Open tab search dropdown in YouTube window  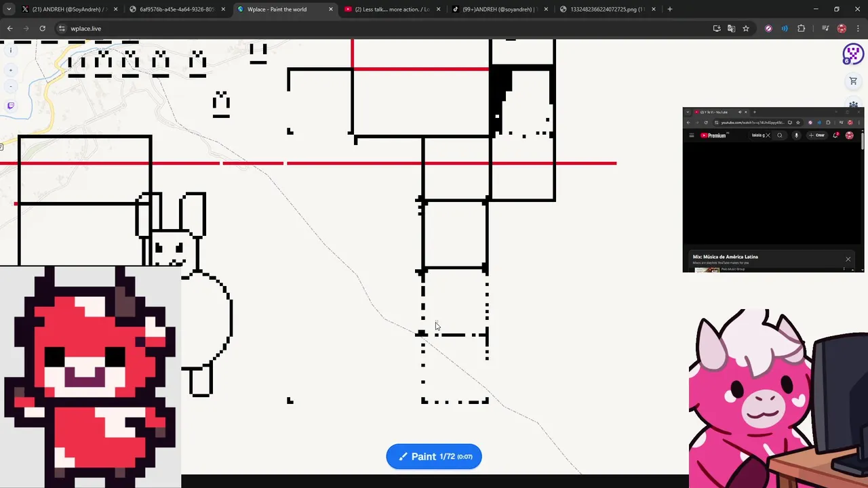tap(688, 112)
